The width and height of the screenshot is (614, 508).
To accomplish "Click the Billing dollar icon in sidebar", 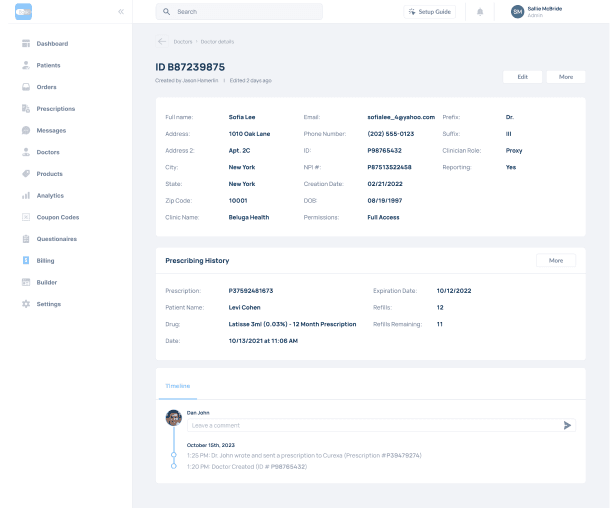I will coord(25,260).
